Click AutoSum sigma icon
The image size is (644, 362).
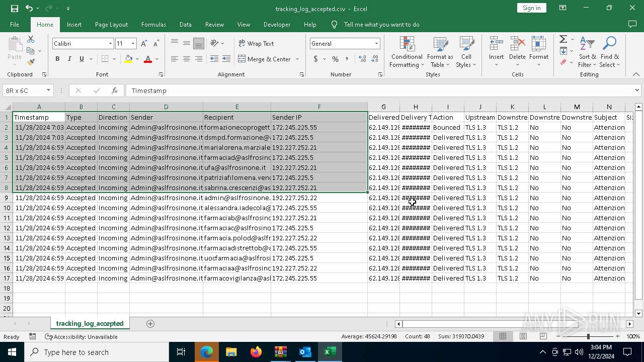pos(563,39)
